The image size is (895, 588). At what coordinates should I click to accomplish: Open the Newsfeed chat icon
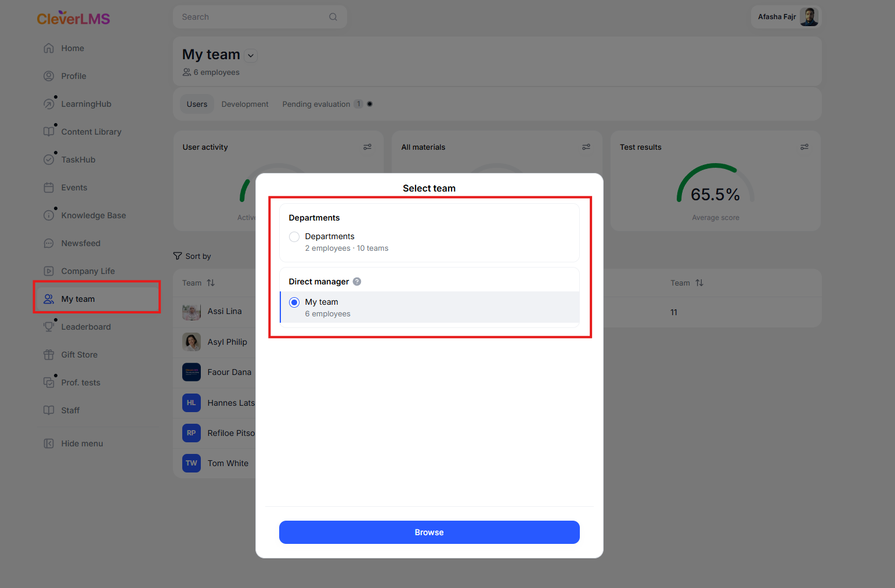click(x=49, y=243)
